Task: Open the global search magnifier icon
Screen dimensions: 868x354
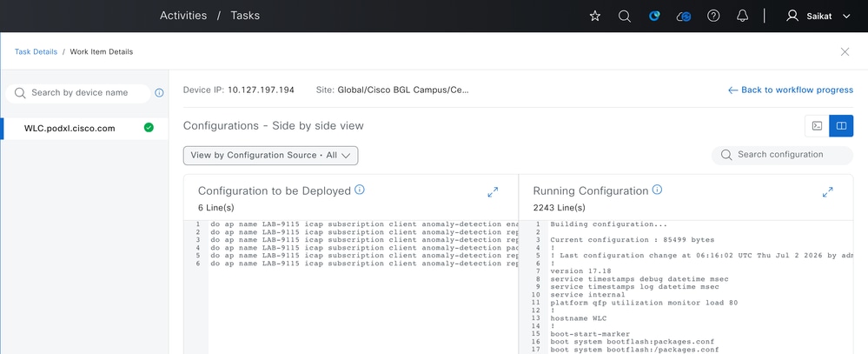Action: 625,16
